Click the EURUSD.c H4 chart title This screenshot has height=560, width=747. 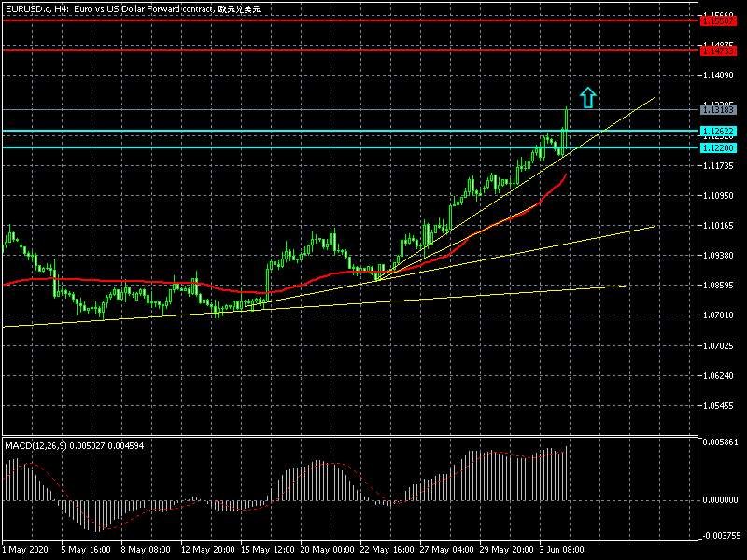coord(133,8)
